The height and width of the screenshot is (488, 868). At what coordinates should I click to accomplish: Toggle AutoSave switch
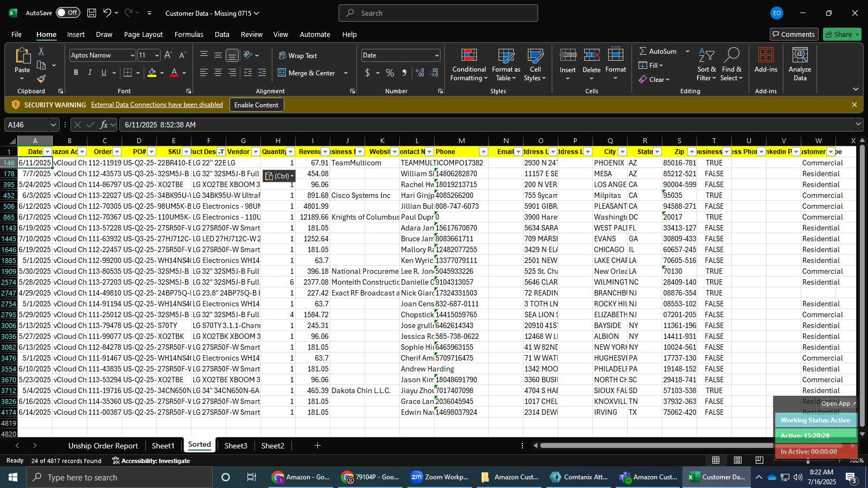(x=68, y=13)
